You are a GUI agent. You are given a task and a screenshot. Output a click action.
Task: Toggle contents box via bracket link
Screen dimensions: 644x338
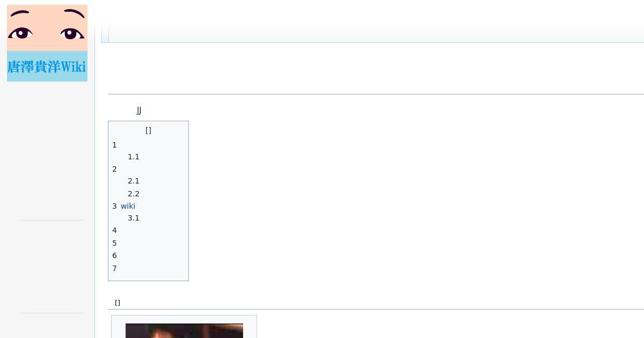tap(148, 130)
